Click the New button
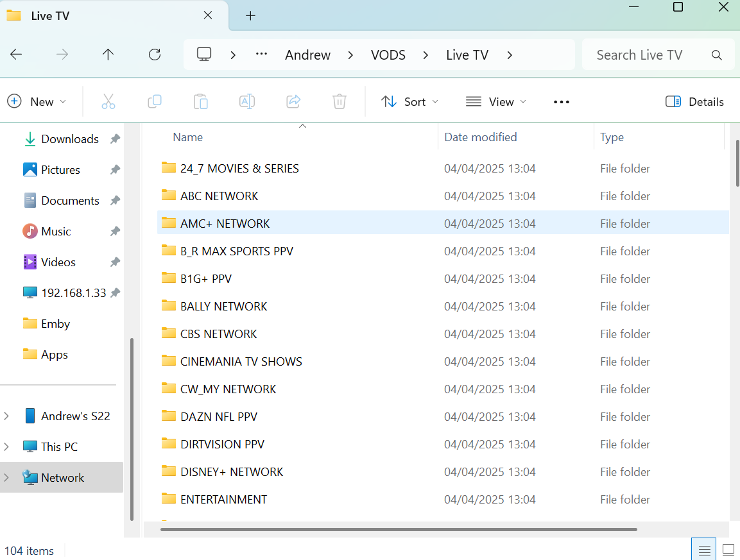The height and width of the screenshot is (560, 740). (37, 101)
